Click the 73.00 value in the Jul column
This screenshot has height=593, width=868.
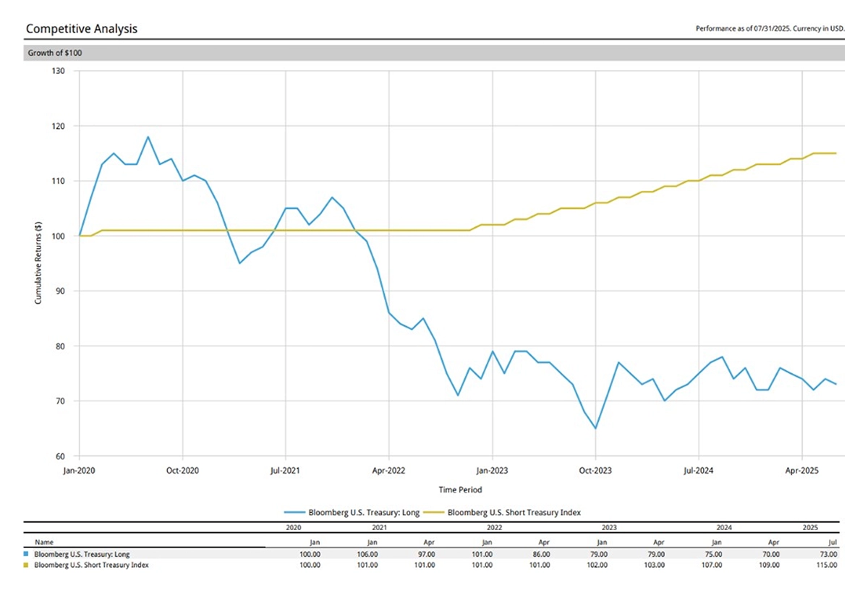pyautogui.click(x=829, y=553)
